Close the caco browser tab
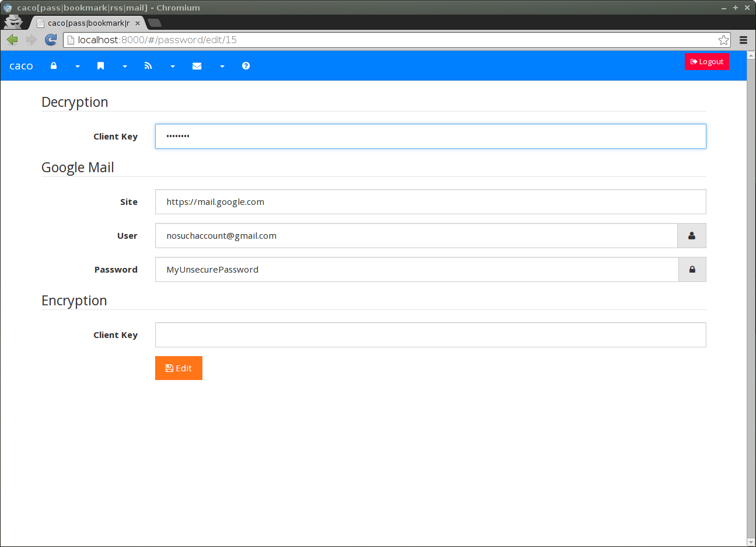 coord(138,23)
